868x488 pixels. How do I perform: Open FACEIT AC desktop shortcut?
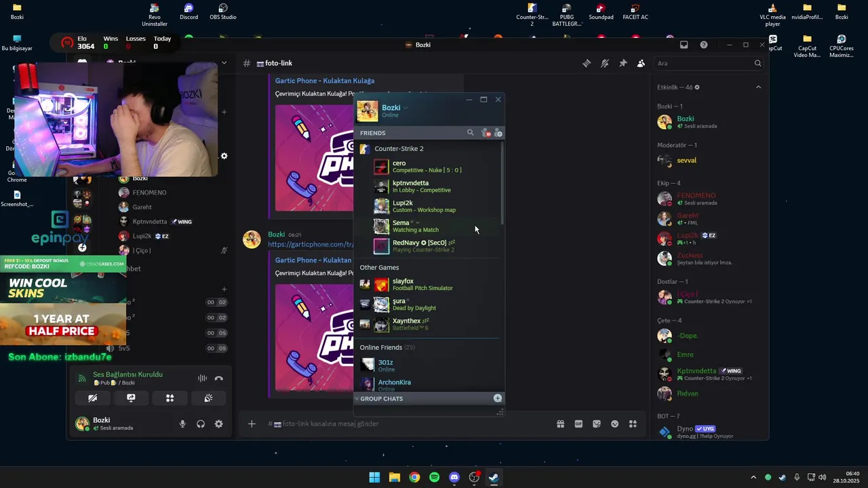tap(635, 12)
